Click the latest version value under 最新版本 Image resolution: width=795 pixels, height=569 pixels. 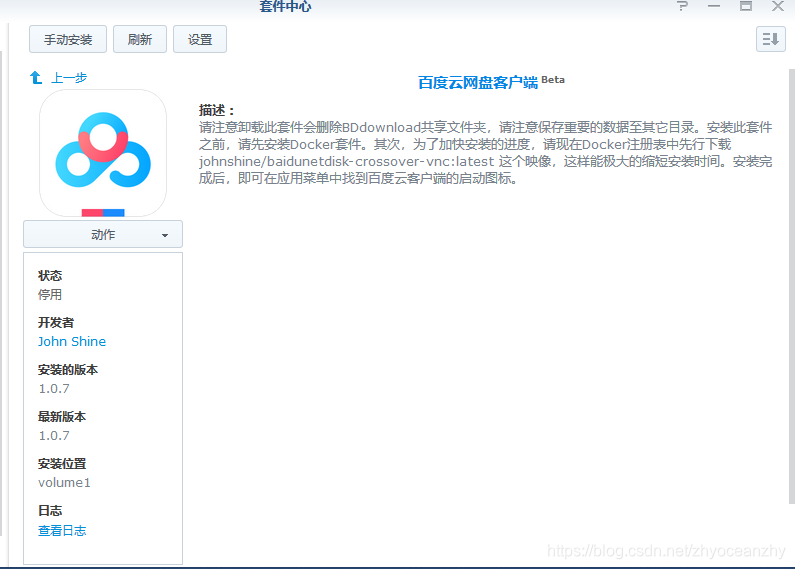(x=54, y=436)
